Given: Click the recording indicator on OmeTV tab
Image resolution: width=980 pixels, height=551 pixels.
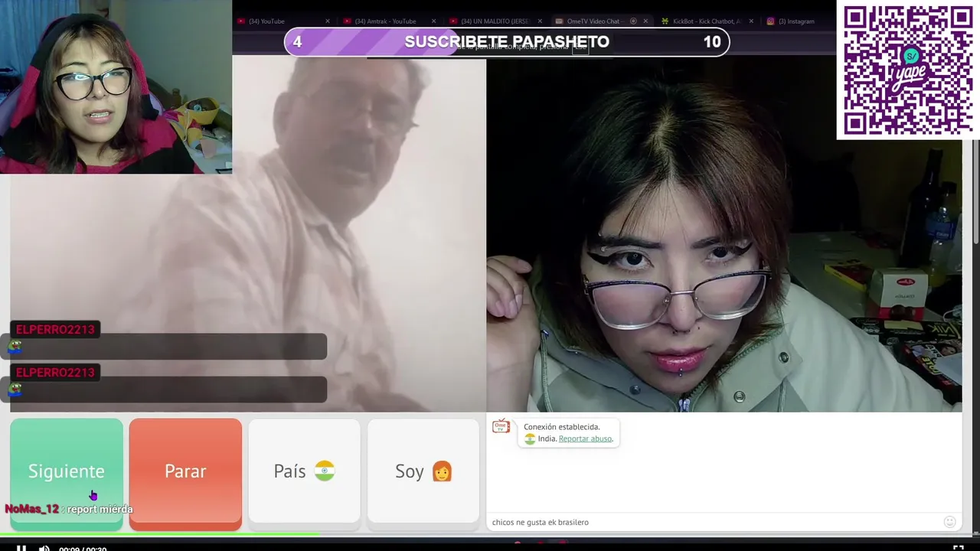Looking at the screenshot, I should [633, 21].
